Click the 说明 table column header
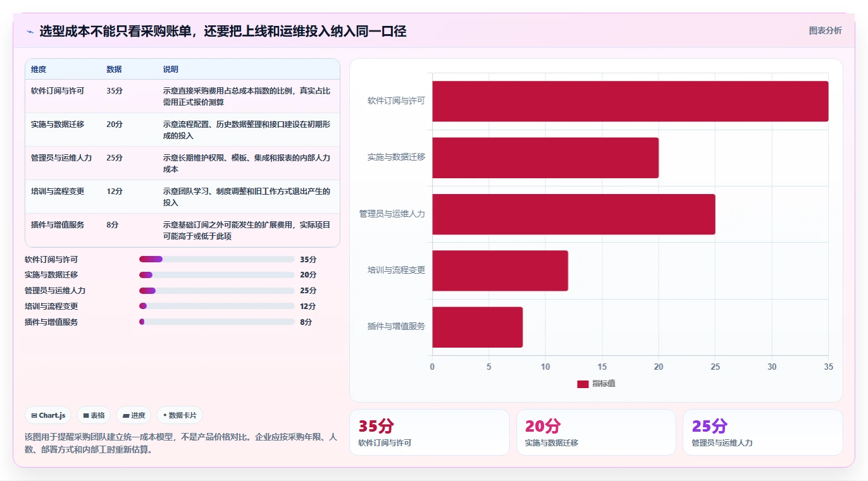868x481 pixels. (x=171, y=70)
